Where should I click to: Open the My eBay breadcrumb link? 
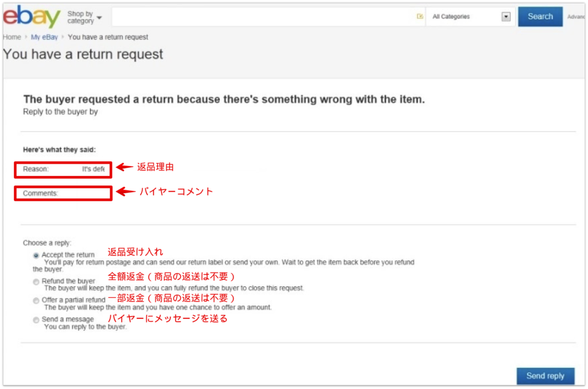click(44, 37)
